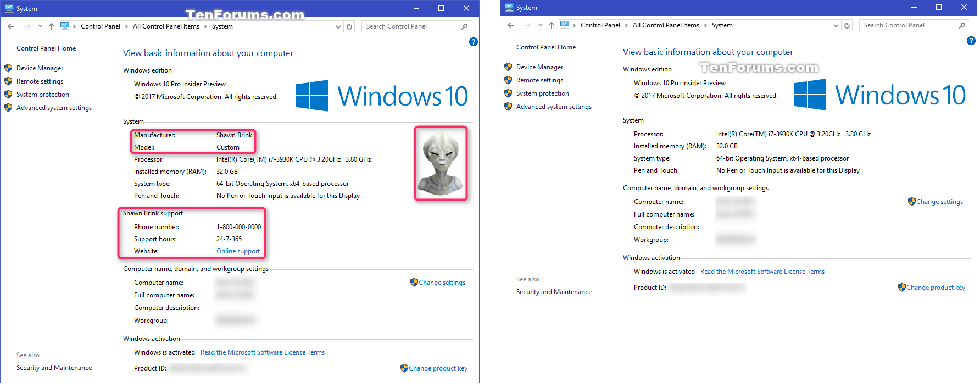Screen dimensions: 980x387
Task: Click shield icon beside Device Manager, right window
Action: coord(508,67)
